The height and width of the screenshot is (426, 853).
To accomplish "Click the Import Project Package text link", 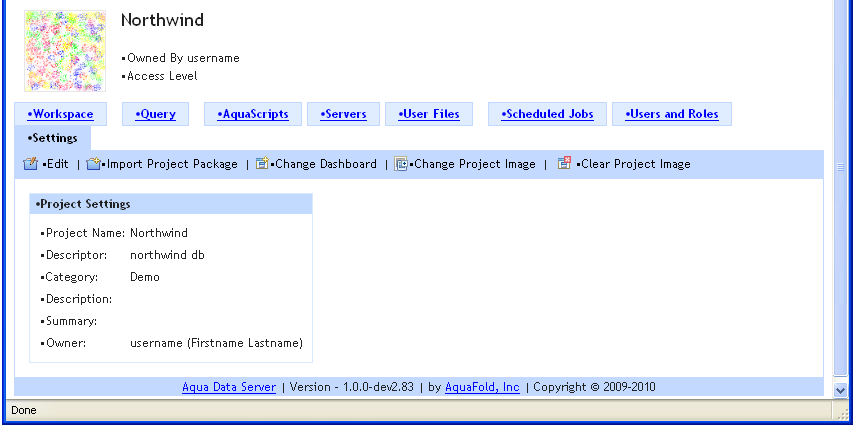I will coord(172,164).
